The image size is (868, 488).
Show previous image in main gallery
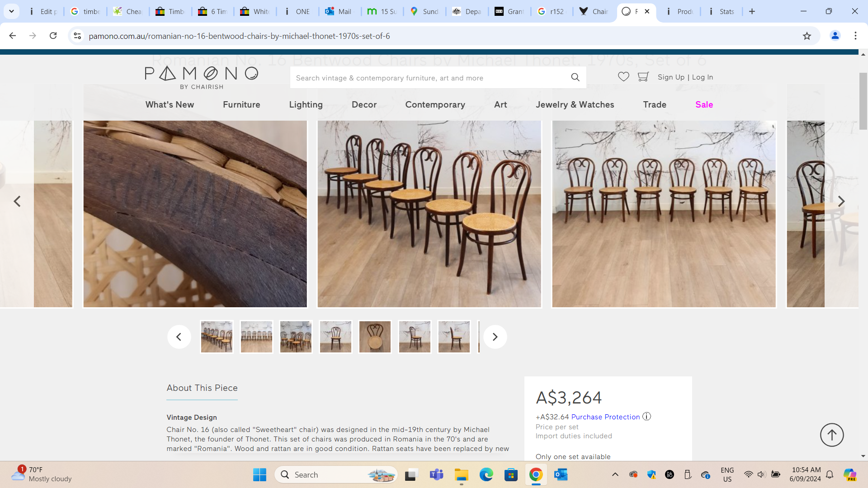click(x=17, y=202)
